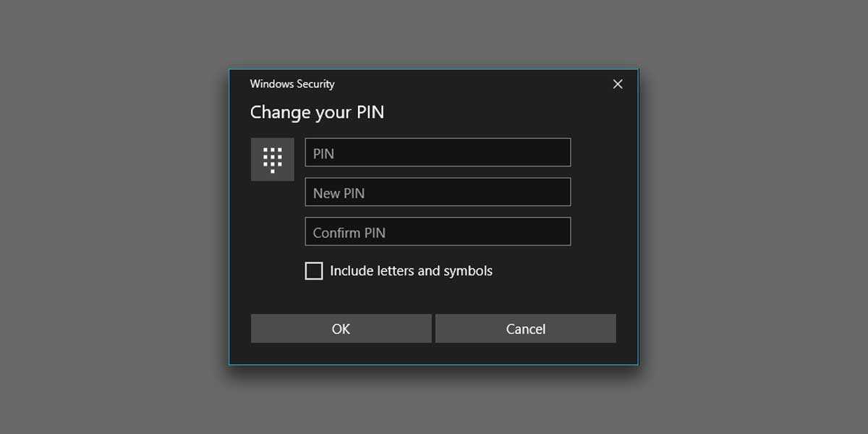The height and width of the screenshot is (434, 868).
Task: Click the empty dialog title bar area
Action: pos(470,84)
